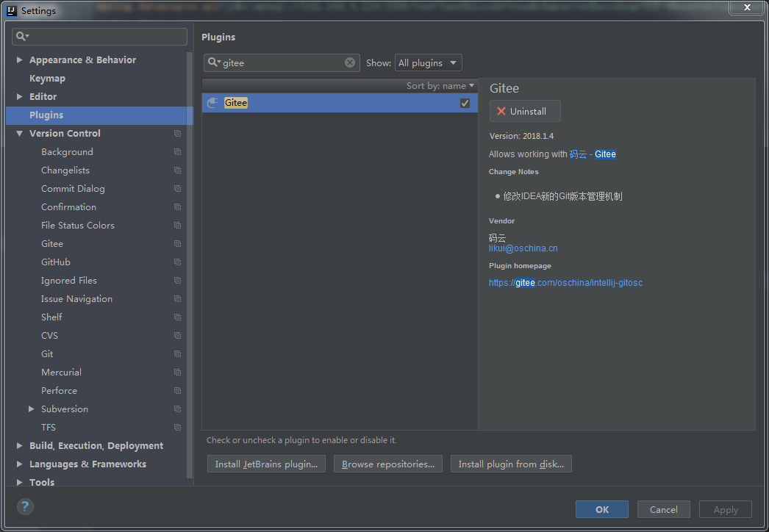Open Mercurial settings page
Screen dimensions: 769x532
click(x=61, y=373)
